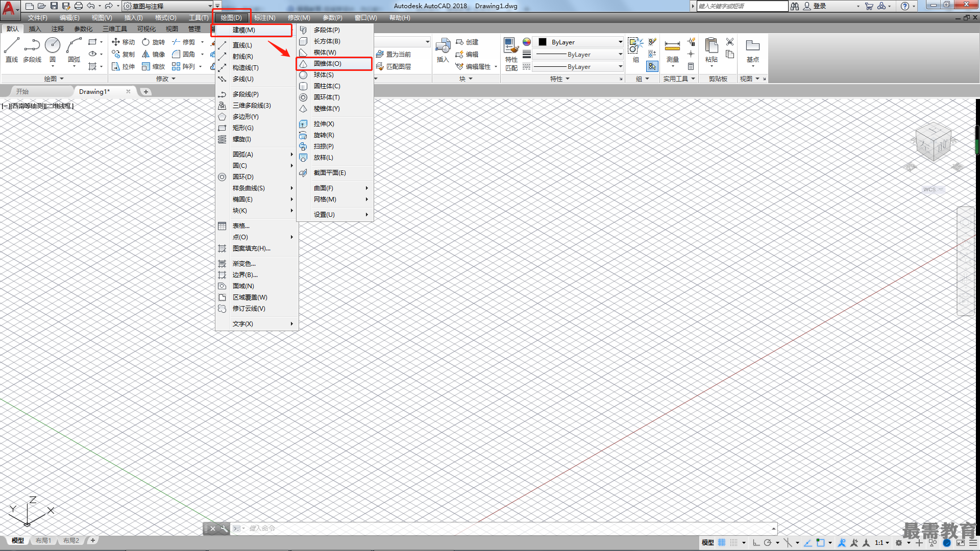Open the quick calculator icon

point(691,66)
